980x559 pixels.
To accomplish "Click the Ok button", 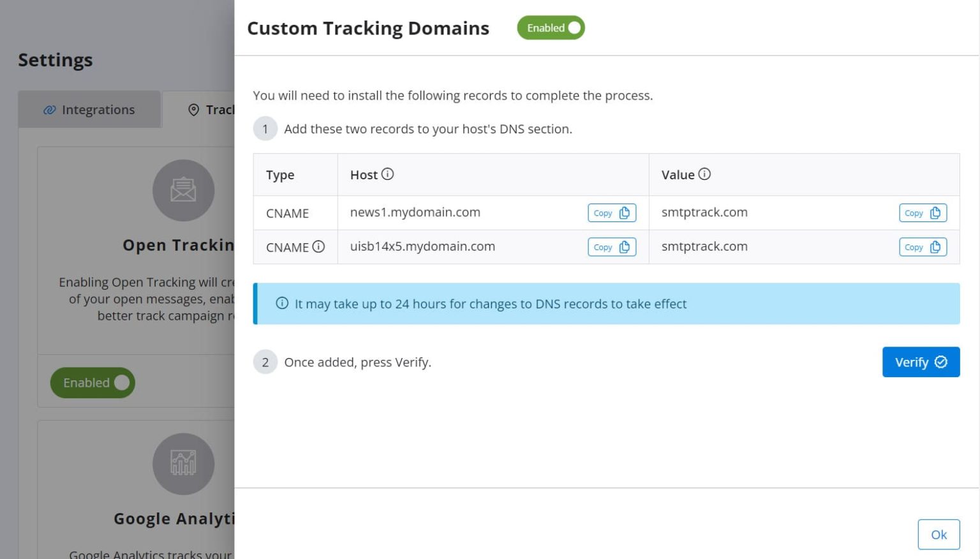I will [938, 534].
